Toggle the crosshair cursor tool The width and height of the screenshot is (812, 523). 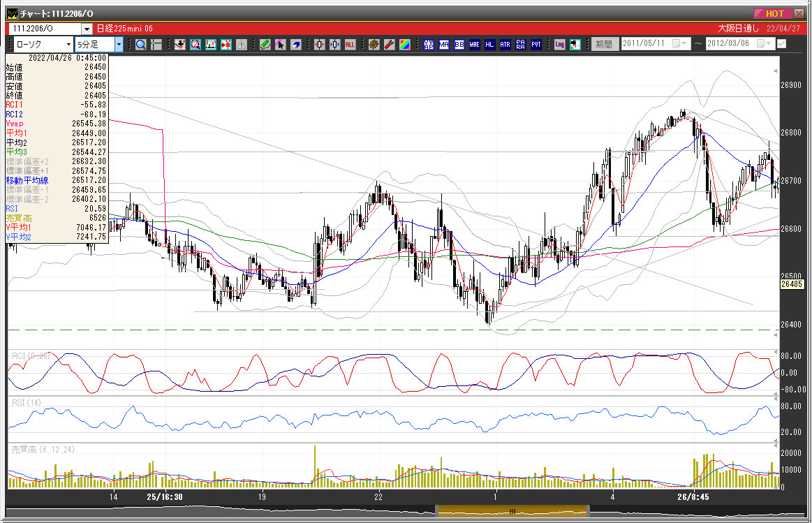tap(156, 45)
